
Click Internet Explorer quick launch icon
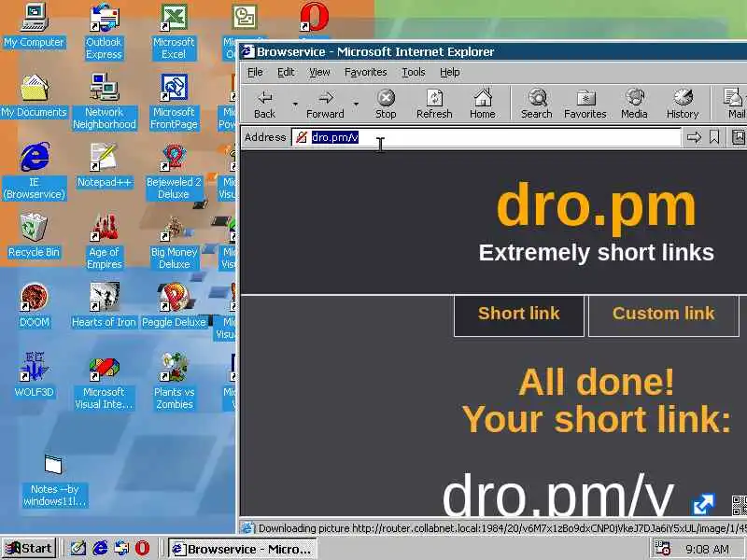click(100, 549)
